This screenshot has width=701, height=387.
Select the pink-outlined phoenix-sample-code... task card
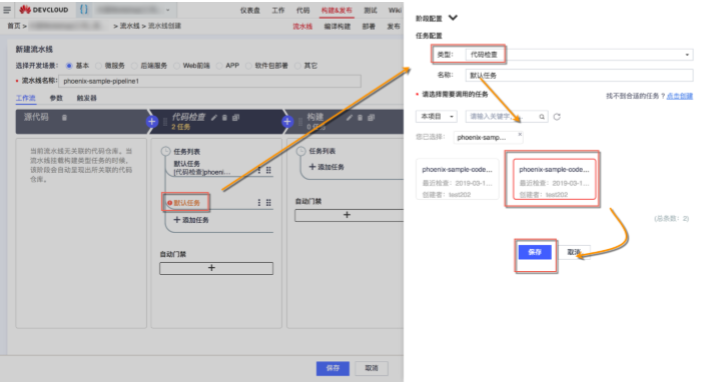tap(554, 179)
